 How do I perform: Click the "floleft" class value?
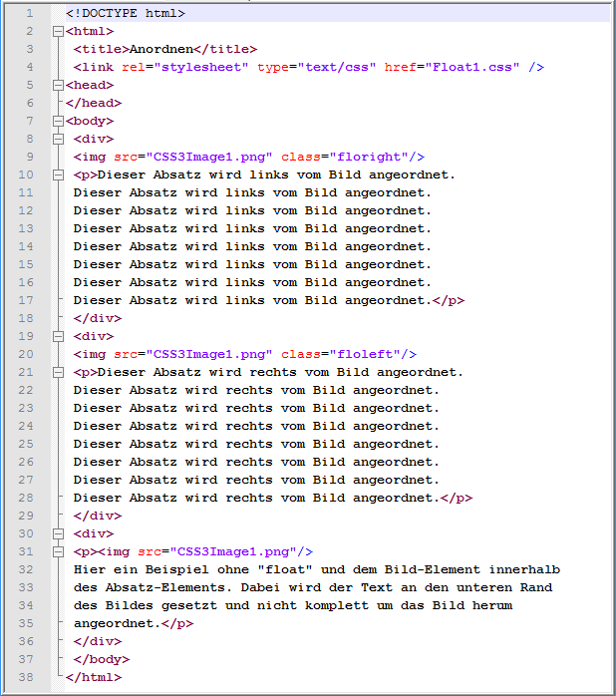click(x=365, y=354)
